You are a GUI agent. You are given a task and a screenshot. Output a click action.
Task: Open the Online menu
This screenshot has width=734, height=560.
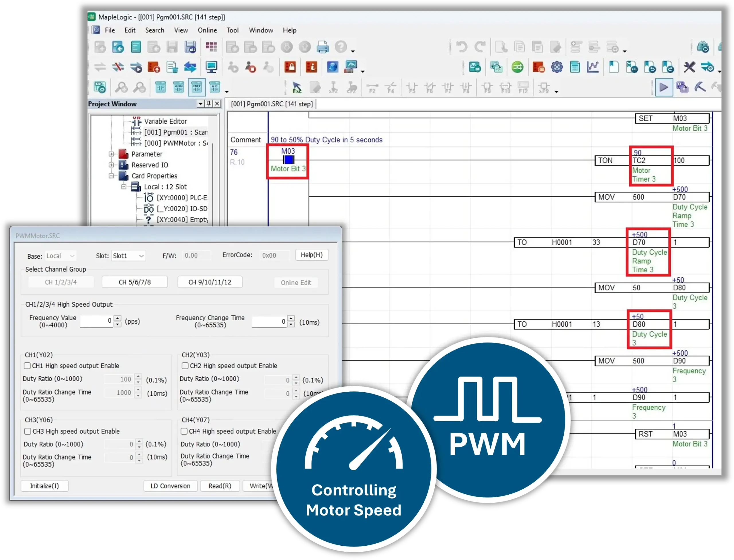[207, 30]
